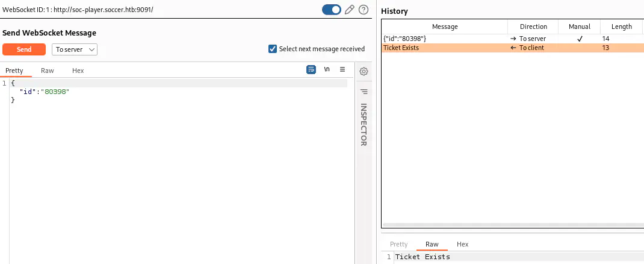Uncheck Select next message received
Screen dimensions: 644x264
[x=273, y=49]
